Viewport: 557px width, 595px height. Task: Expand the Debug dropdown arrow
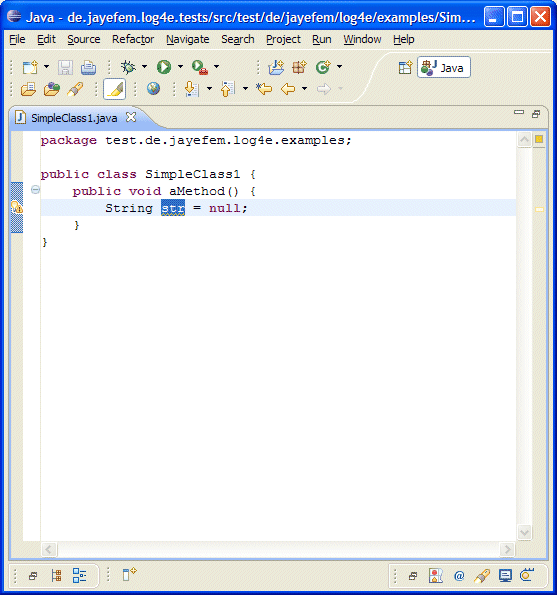pyautogui.click(x=144, y=67)
